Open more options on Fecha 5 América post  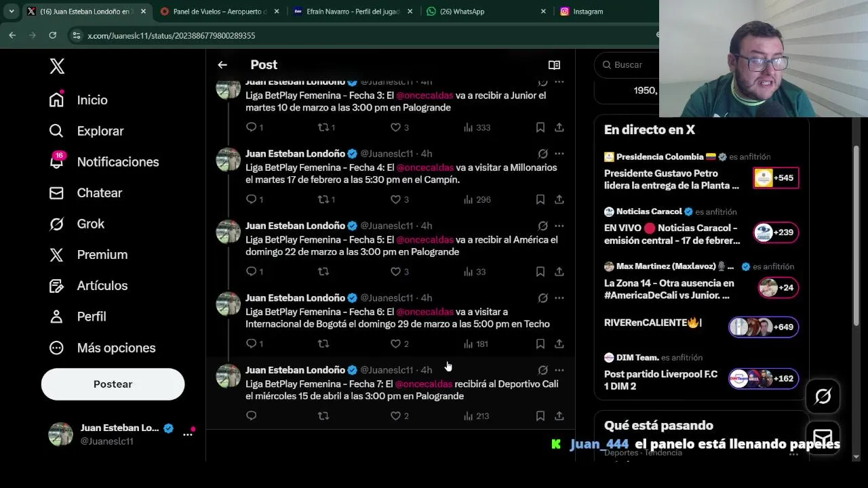click(x=559, y=226)
